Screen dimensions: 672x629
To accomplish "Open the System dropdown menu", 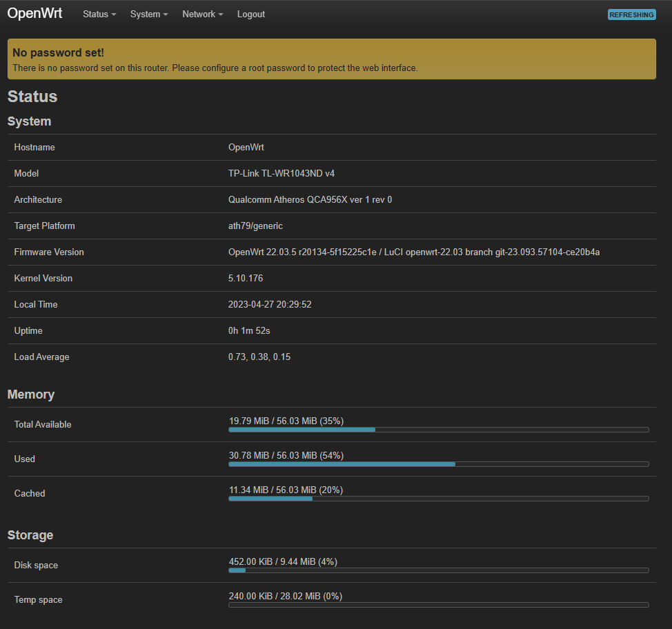I will point(149,14).
